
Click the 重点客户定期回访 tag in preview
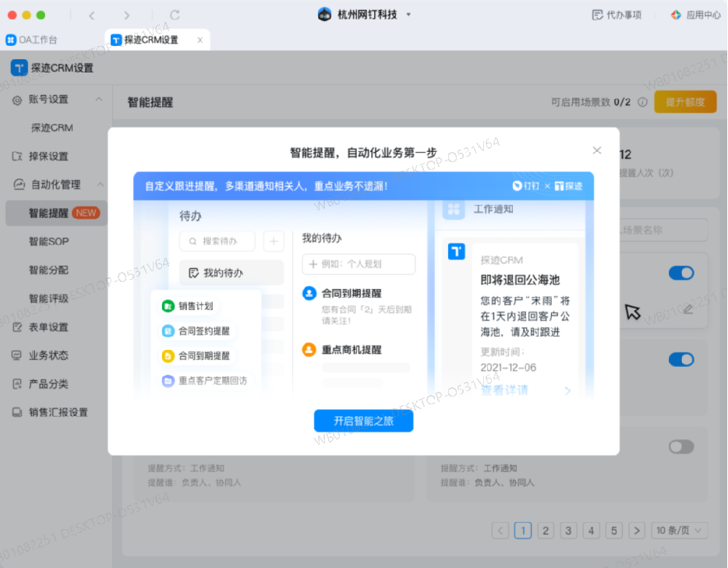[x=205, y=380]
